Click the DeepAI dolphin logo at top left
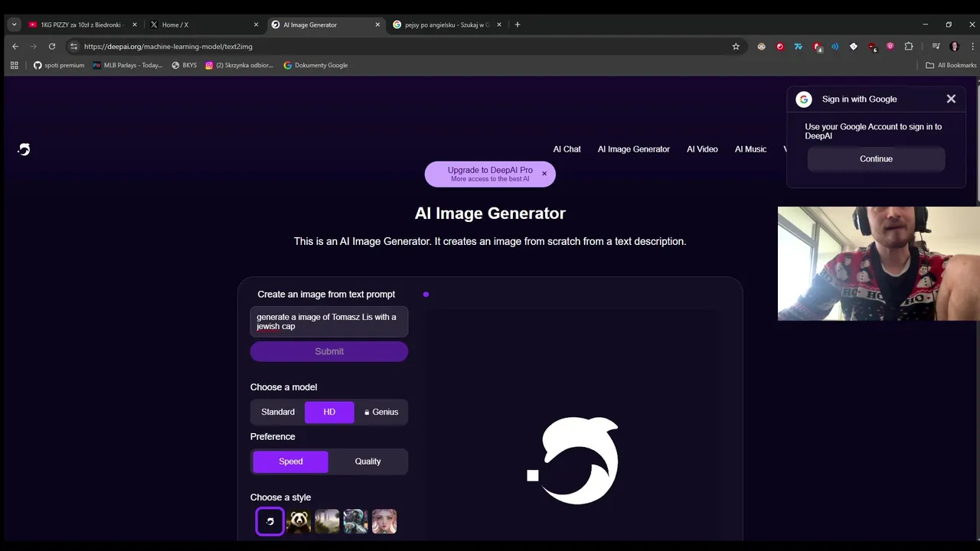 (x=24, y=150)
